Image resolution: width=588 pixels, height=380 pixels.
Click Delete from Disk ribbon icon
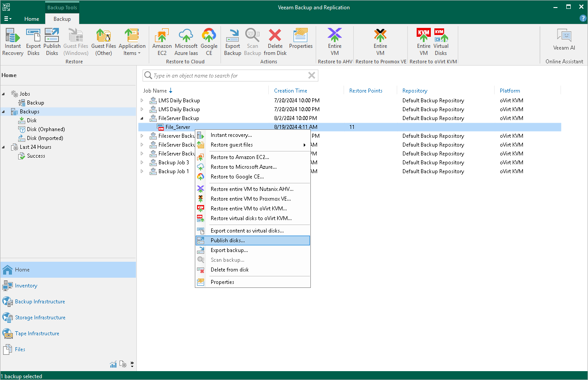coord(275,42)
